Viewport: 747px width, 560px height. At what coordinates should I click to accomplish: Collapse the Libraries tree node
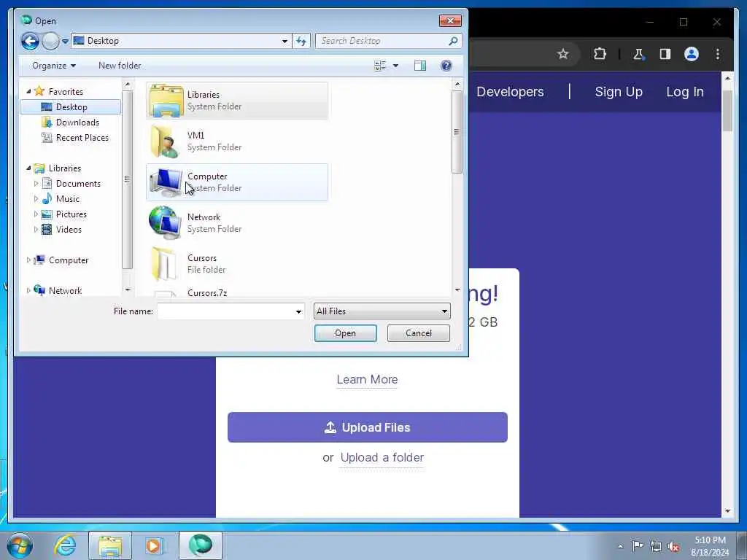28,168
